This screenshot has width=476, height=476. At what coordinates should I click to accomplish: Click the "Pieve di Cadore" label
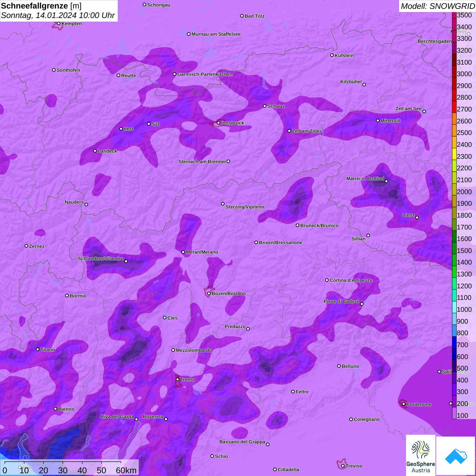coord(341,301)
